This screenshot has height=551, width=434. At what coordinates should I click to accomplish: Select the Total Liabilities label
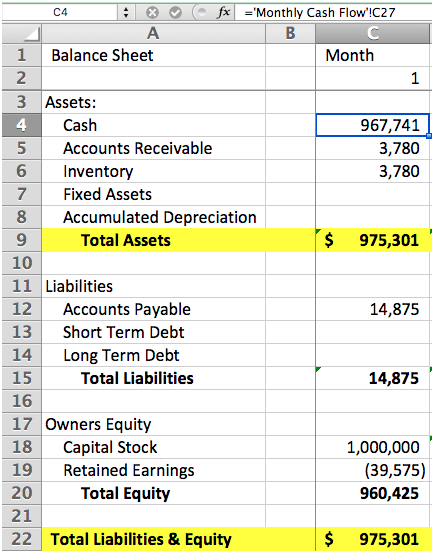tap(153, 378)
